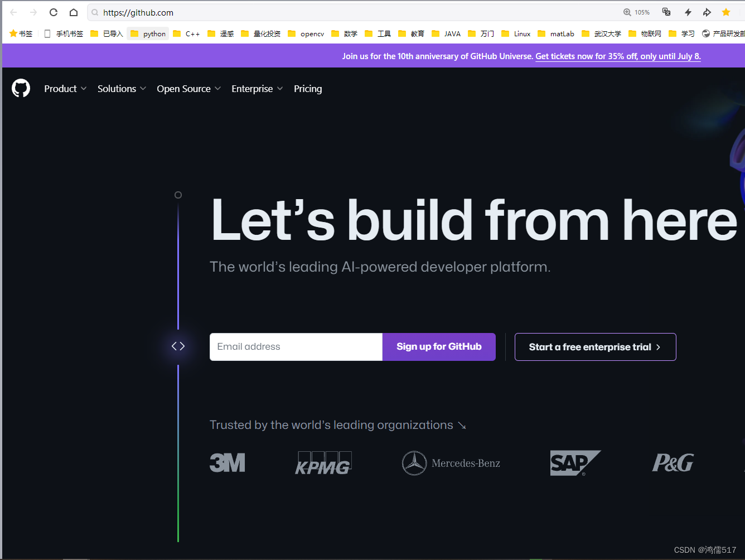Click the KPMG logo
Image resolution: width=745 pixels, height=560 pixels.
(323, 462)
